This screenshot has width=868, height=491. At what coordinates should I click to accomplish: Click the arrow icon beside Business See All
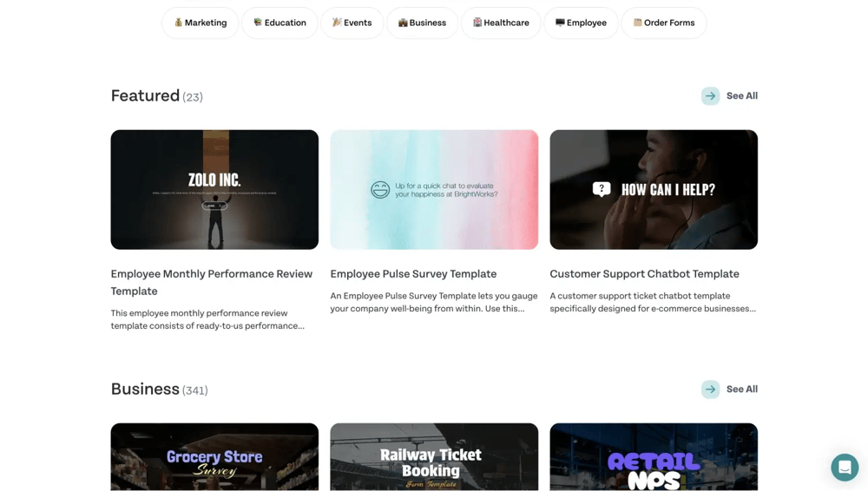(710, 390)
